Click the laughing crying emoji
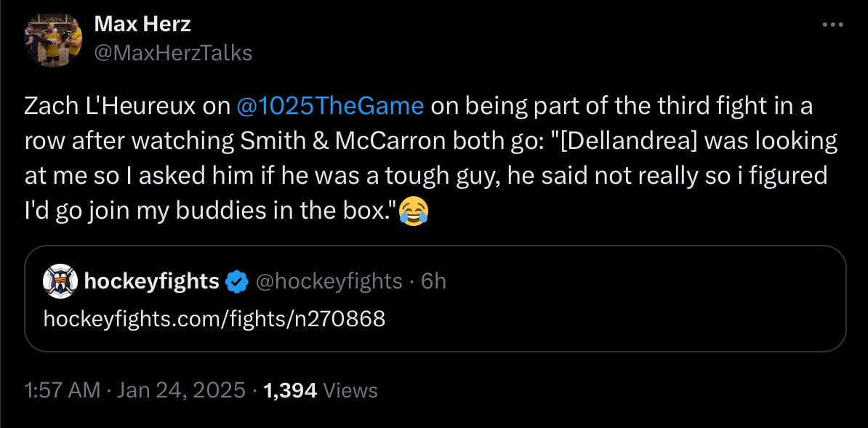The width and height of the screenshot is (868, 428). click(414, 211)
